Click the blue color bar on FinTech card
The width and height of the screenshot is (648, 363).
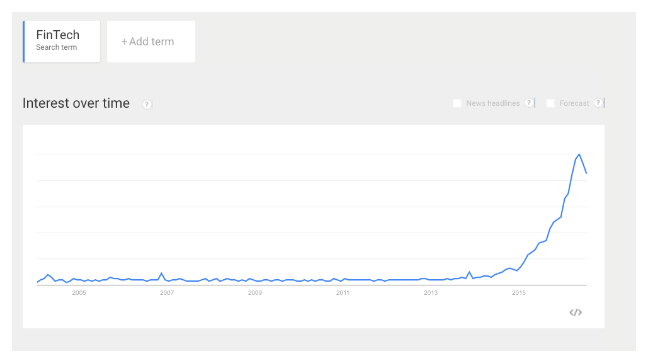[x=24, y=42]
